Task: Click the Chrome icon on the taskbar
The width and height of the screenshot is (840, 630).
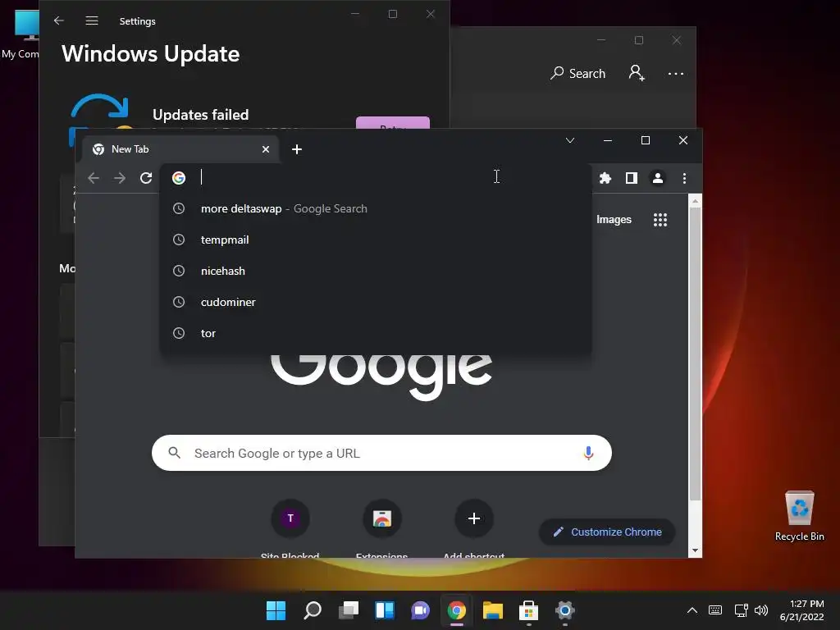Action: pos(456,610)
